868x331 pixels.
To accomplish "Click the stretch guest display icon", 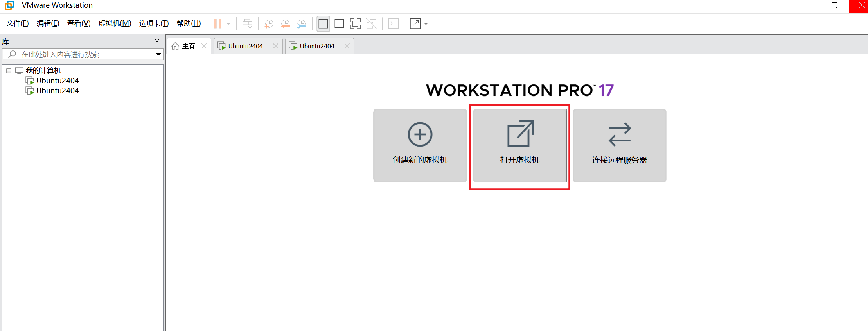I will pos(415,24).
